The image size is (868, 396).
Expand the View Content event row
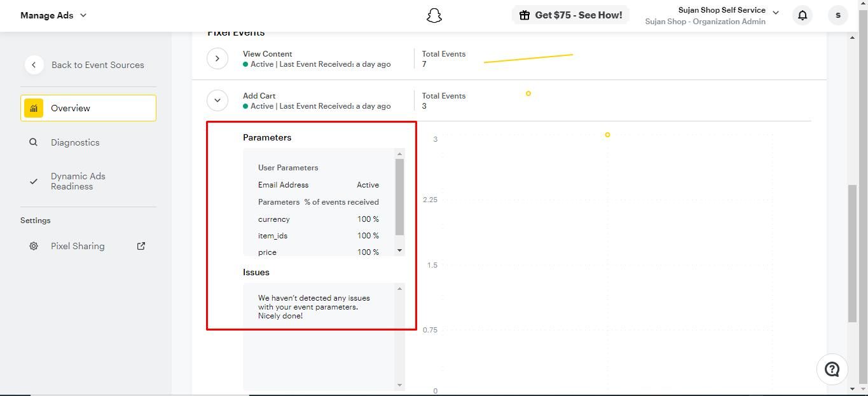point(217,58)
